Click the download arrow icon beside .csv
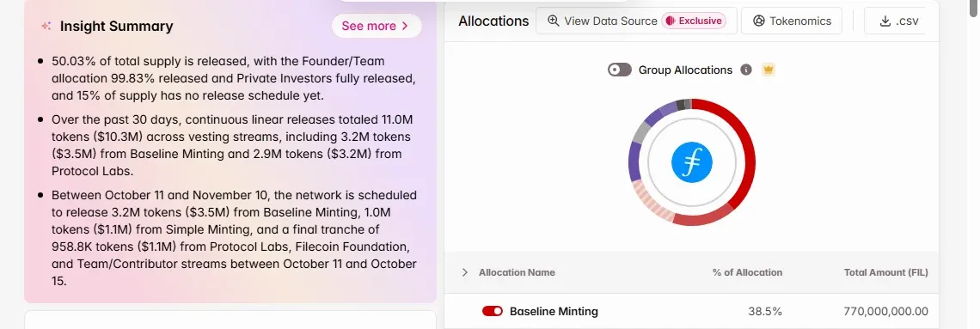Viewport: 980px width, 329px height. [885, 21]
